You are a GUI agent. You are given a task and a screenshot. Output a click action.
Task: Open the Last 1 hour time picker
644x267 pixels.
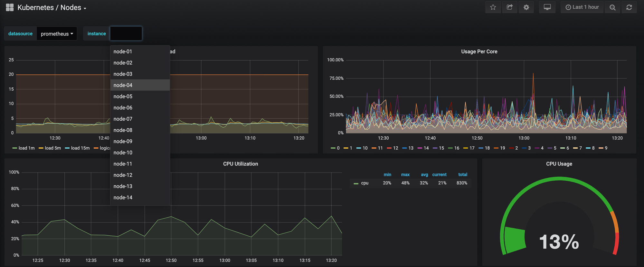tap(582, 7)
